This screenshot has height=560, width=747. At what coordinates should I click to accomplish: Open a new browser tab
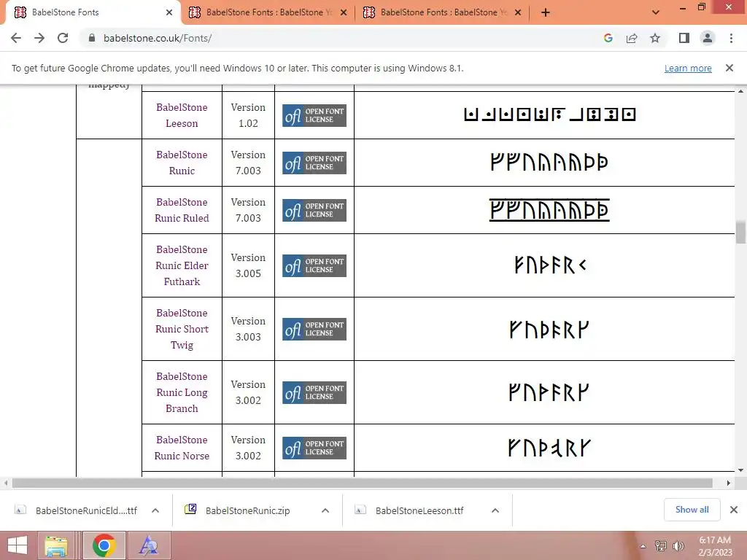[x=546, y=13]
